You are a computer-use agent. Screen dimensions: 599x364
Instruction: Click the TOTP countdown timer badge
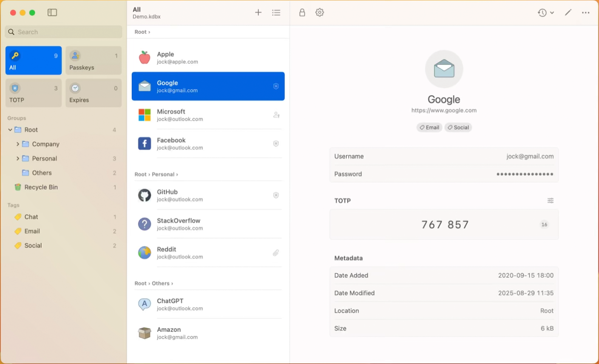click(544, 225)
